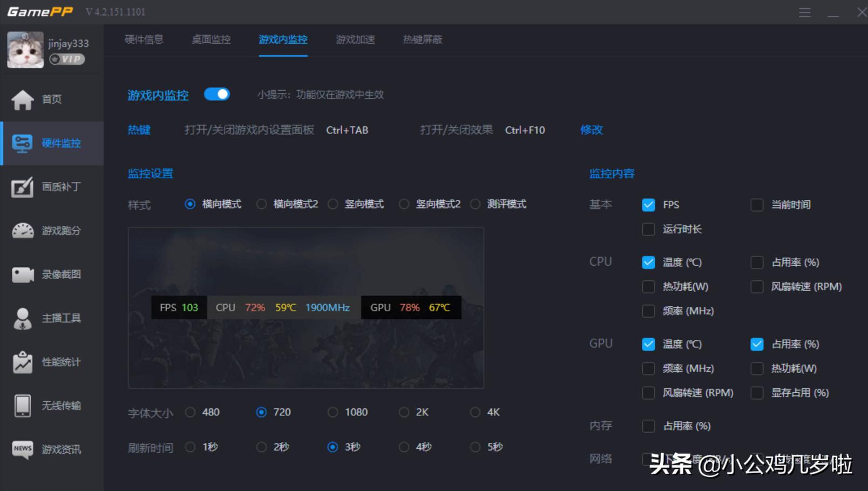868x491 pixels.
Task: Click 修改 to edit hotkeys
Action: [x=591, y=130]
